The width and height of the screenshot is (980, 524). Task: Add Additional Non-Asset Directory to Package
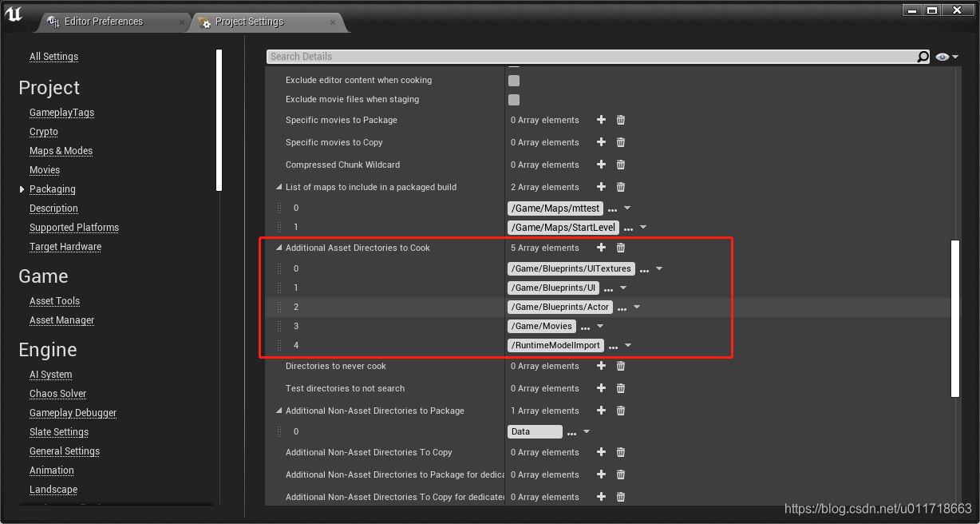click(x=602, y=411)
